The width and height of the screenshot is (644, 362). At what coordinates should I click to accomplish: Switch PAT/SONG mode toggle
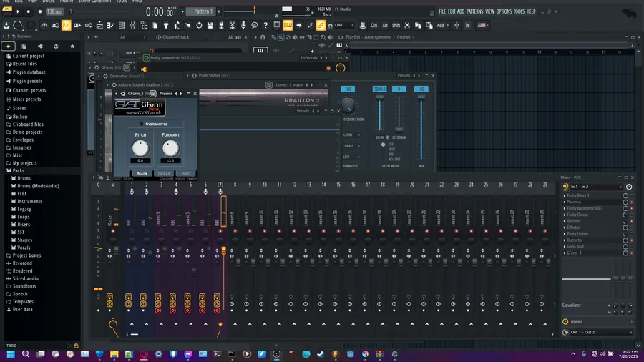tap(7, 11)
